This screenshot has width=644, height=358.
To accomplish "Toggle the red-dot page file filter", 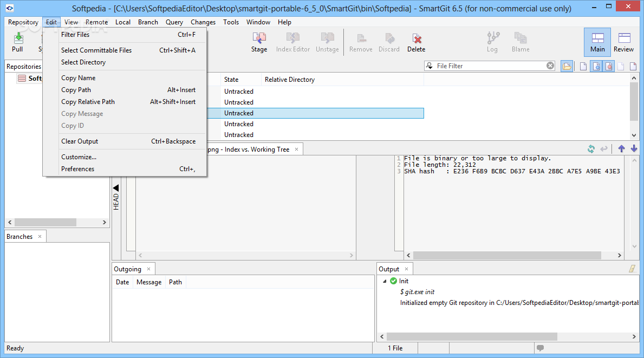I will [x=609, y=66].
